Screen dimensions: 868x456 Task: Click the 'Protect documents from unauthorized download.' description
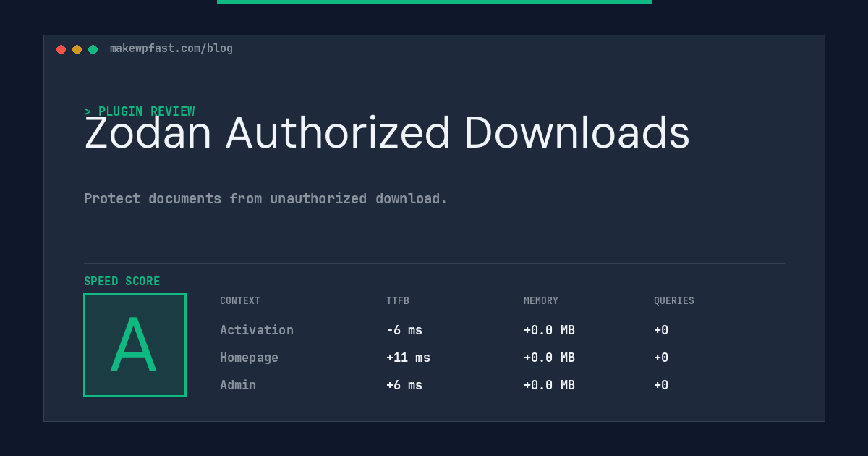coord(265,198)
